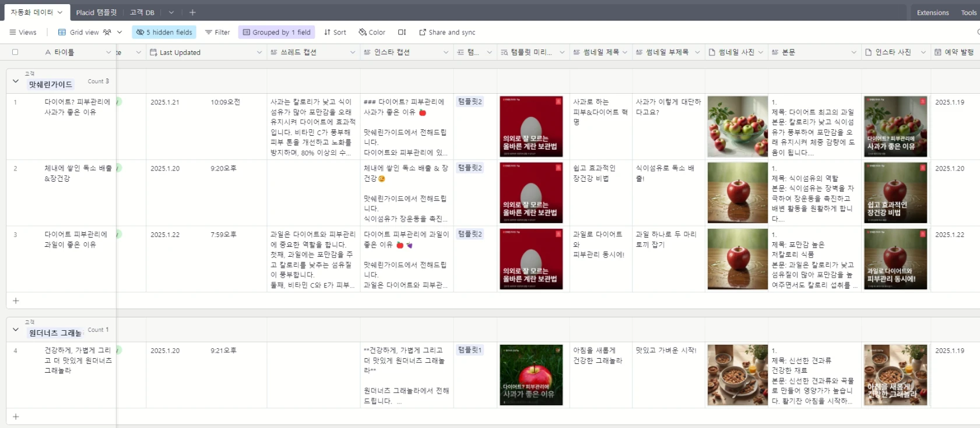Viewport: 980px width, 428px height.
Task: Open the Views sidebar hamburger icon
Action: [x=13, y=33]
